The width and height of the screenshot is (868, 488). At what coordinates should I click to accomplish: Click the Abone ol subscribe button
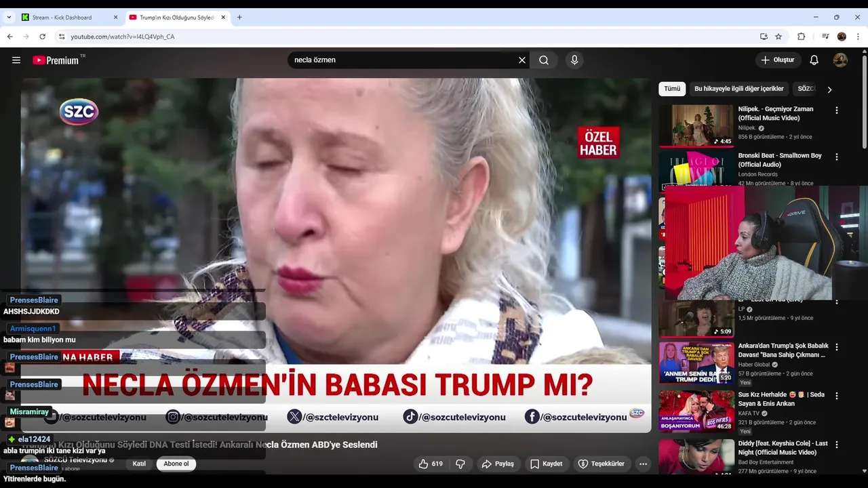pos(176,464)
